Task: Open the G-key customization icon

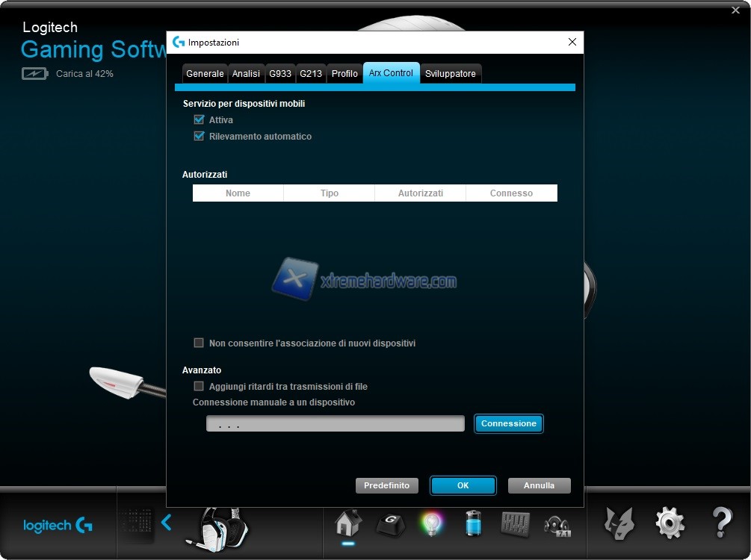Action: click(389, 524)
